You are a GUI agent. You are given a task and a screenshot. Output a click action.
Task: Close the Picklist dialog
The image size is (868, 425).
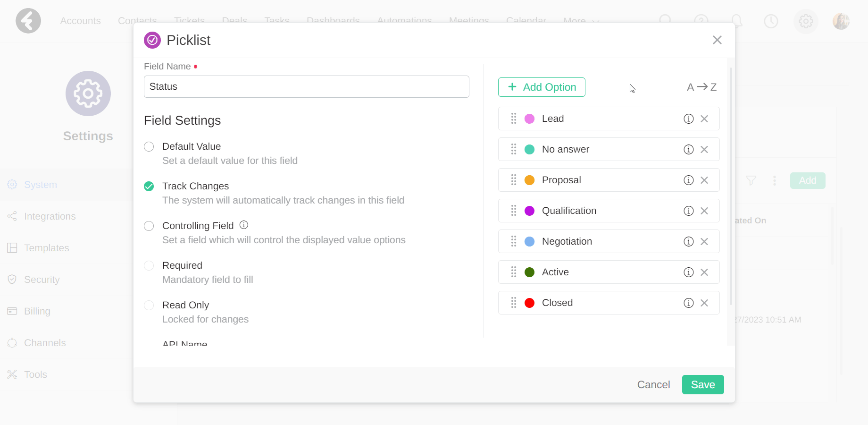tap(717, 40)
